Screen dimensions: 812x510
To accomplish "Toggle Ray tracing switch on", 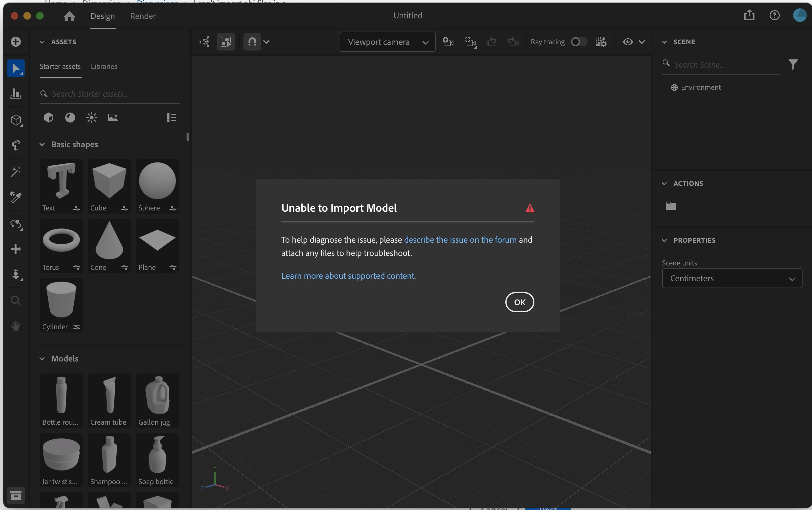I will tap(579, 42).
